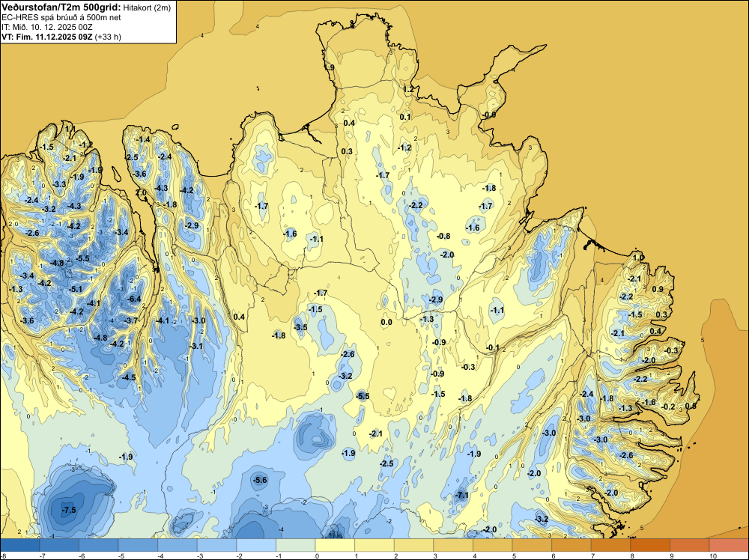Pick the legend swatch between 4 and 5
Image resolution: width=749 pixels, height=560 pixels.
point(493,545)
